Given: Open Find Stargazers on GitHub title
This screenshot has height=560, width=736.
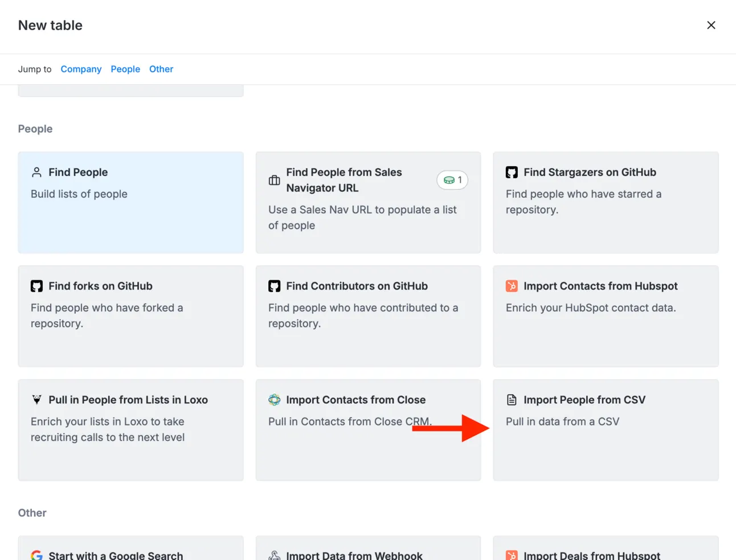Looking at the screenshot, I should (590, 172).
